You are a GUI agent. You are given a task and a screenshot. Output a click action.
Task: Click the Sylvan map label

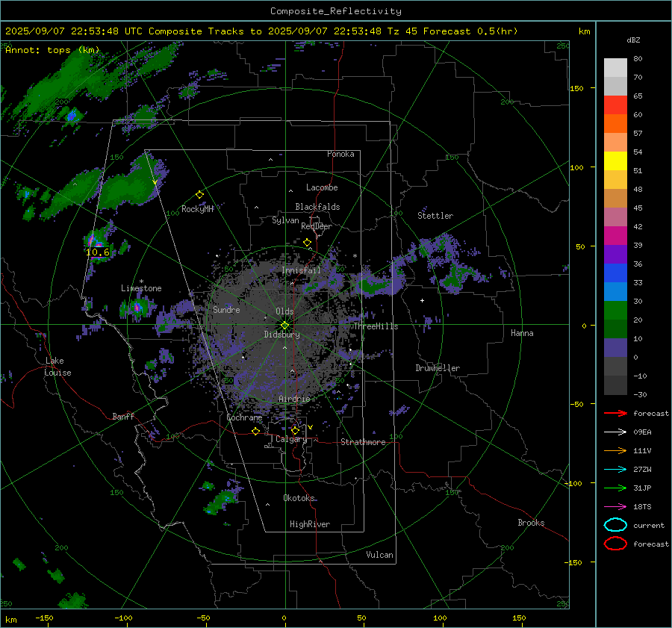(285, 220)
